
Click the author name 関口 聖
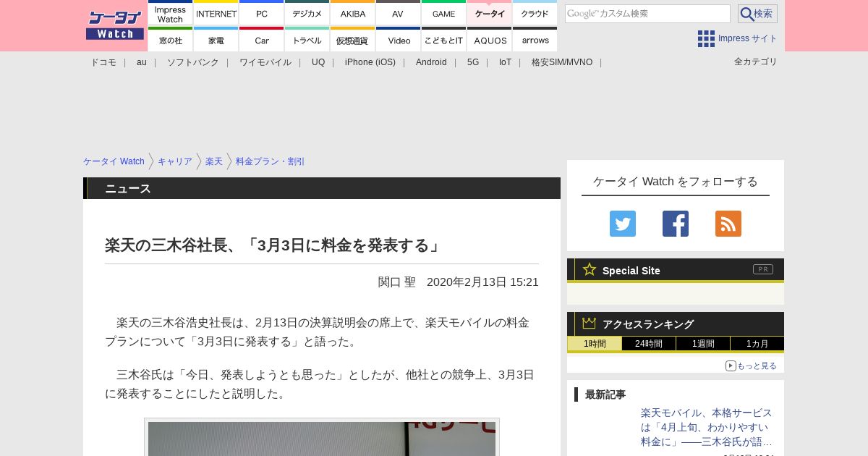point(397,282)
